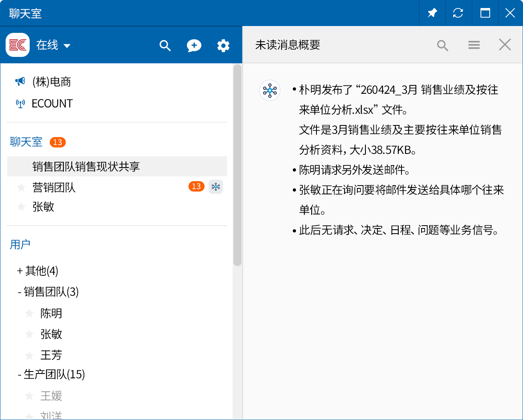Open the 营销团队 chat room
The height and width of the screenshot is (420, 523).
coord(54,187)
